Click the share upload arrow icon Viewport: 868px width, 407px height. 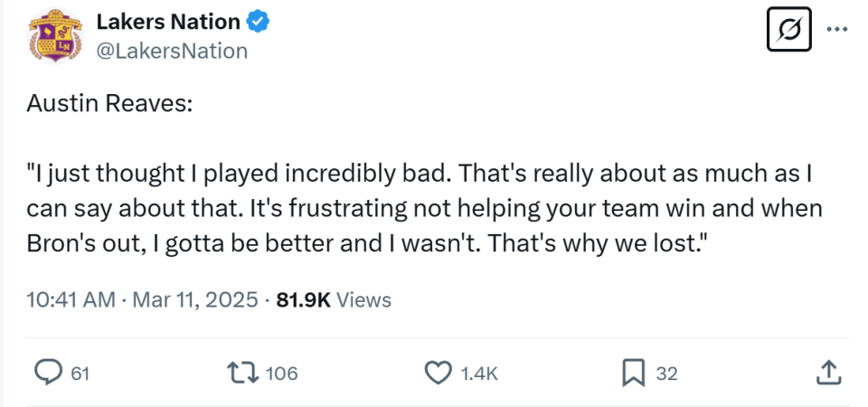click(x=830, y=371)
